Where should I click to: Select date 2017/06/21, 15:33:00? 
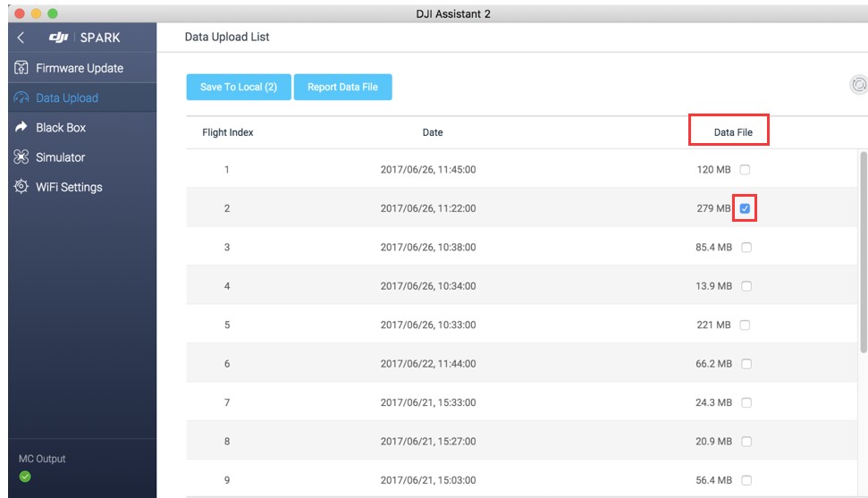click(x=428, y=402)
